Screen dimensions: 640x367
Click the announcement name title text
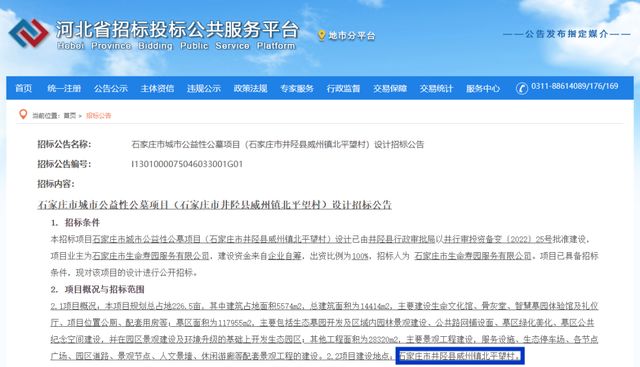tap(278, 144)
